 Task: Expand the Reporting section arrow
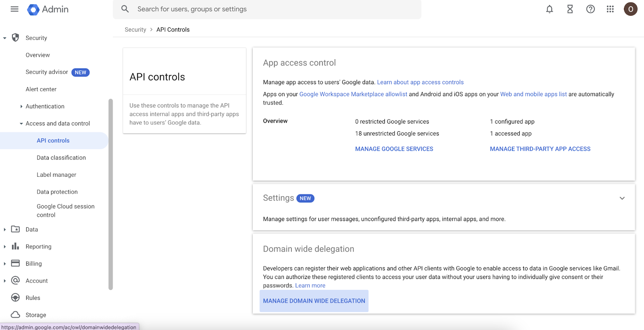click(x=4, y=247)
